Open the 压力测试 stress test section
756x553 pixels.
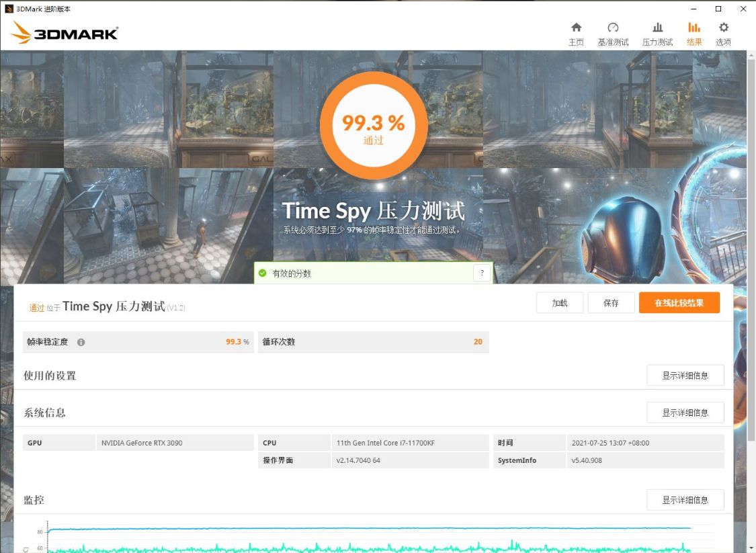pyautogui.click(x=657, y=32)
